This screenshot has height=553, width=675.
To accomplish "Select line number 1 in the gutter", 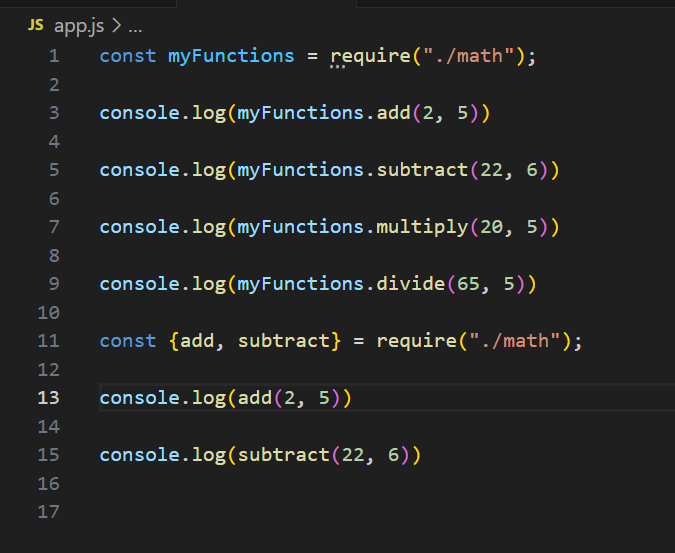I will coord(54,56).
